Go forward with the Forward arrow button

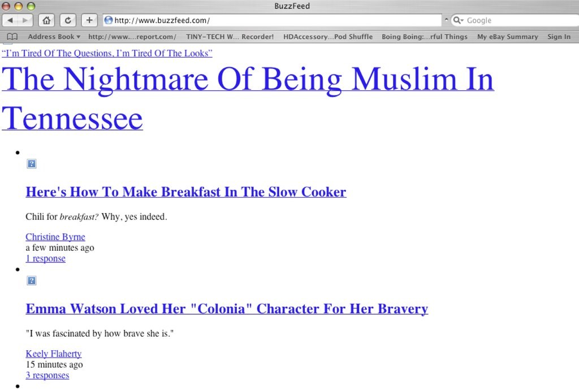(25, 20)
